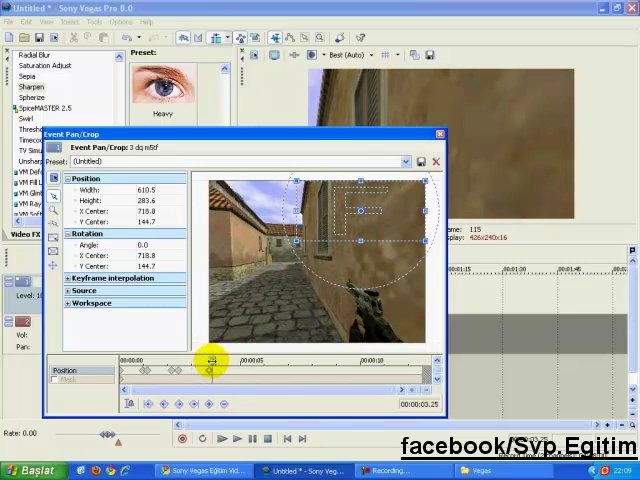Collapse the Rotation section
The height and width of the screenshot is (480, 640).
[x=68, y=234]
